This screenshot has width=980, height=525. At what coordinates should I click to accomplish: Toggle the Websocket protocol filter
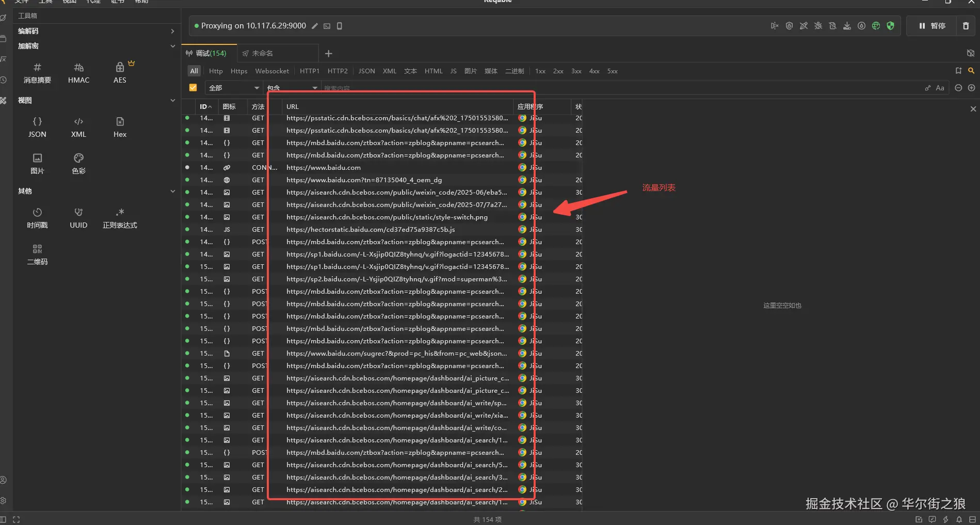pyautogui.click(x=272, y=71)
